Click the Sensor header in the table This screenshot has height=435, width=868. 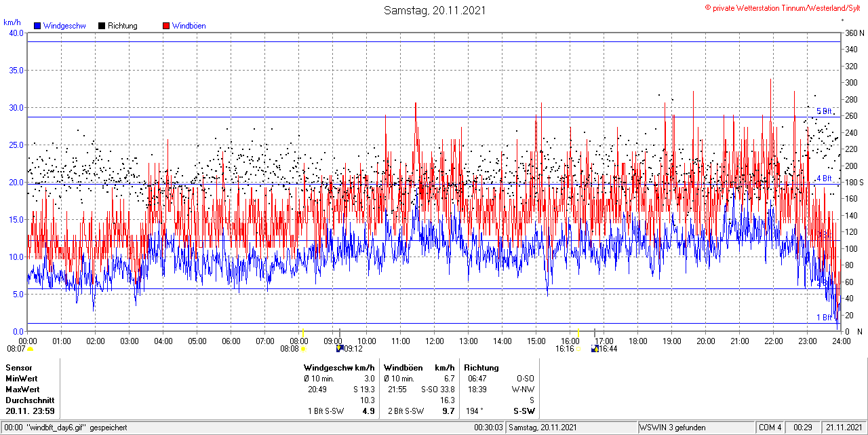[19, 368]
